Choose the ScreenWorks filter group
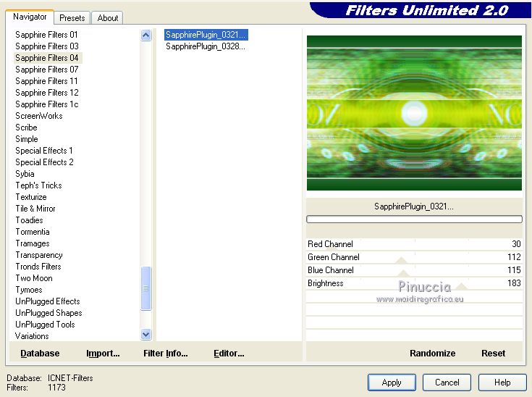This screenshot has width=532, height=397. click(39, 116)
